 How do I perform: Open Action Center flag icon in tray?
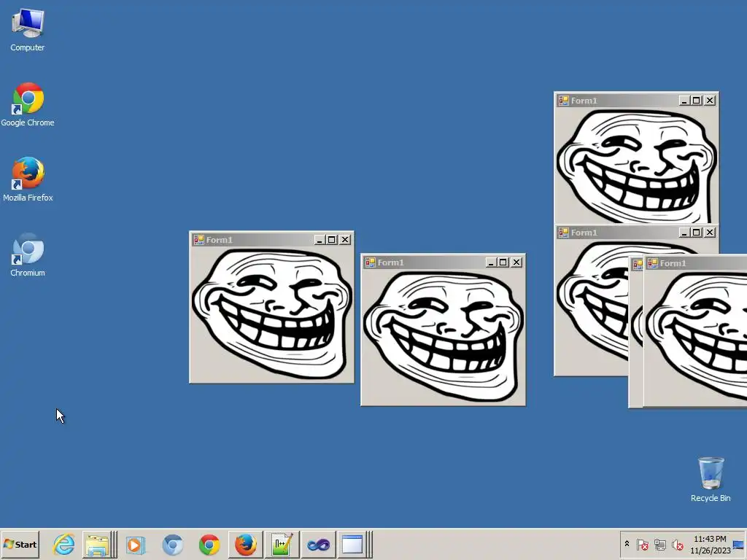click(x=642, y=544)
